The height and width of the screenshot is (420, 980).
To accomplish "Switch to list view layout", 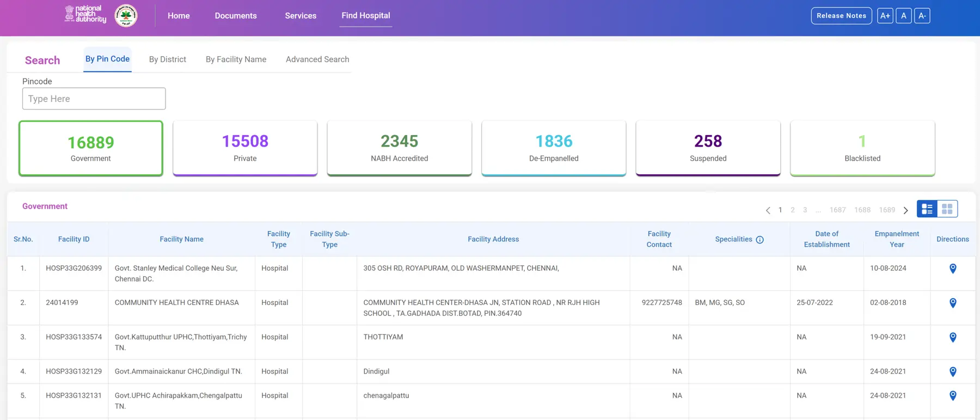I will [927, 209].
